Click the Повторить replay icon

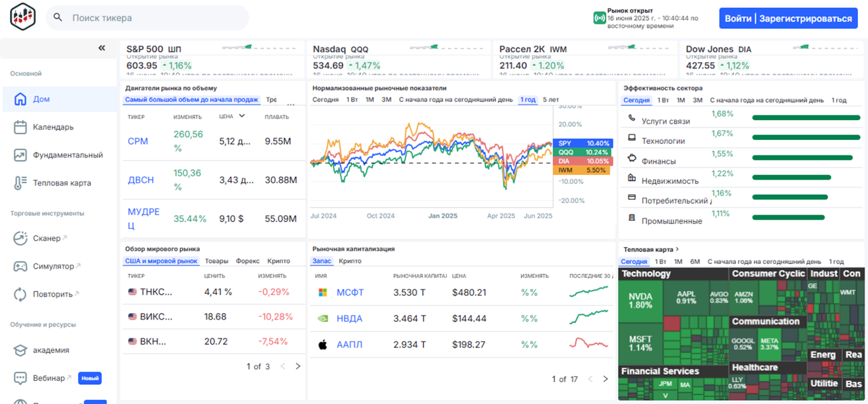pyautogui.click(x=20, y=294)
